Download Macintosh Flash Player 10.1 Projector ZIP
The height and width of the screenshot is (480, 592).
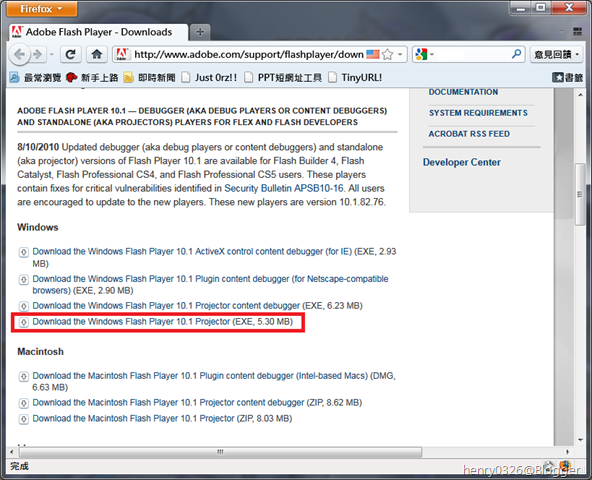coord(133,419)
